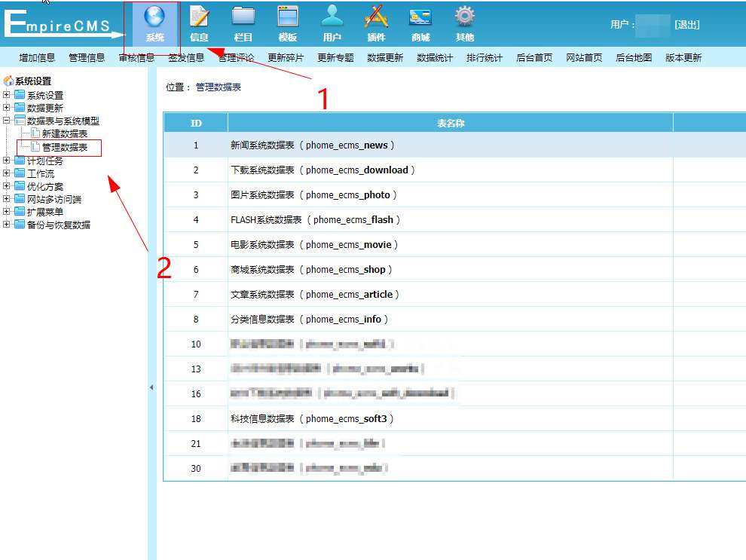Choose 数据统计 in the submenu bar
Viewport: 746px width, 560px height.
[435, 58]
